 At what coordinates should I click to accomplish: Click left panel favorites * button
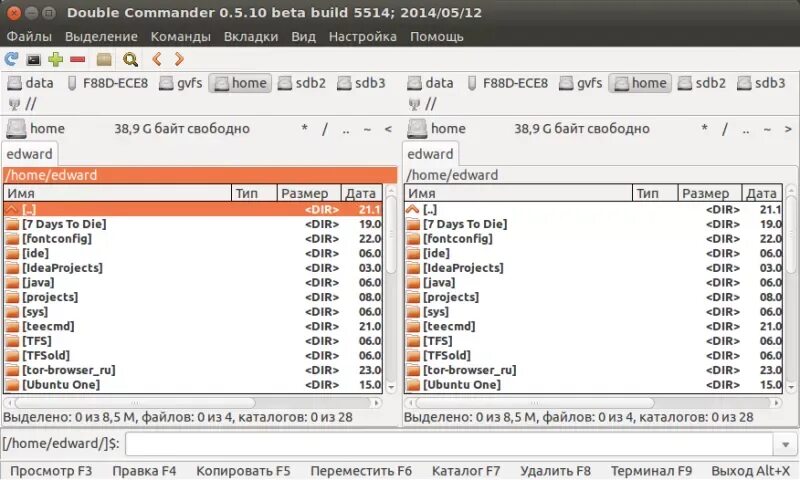click(304, 129)
